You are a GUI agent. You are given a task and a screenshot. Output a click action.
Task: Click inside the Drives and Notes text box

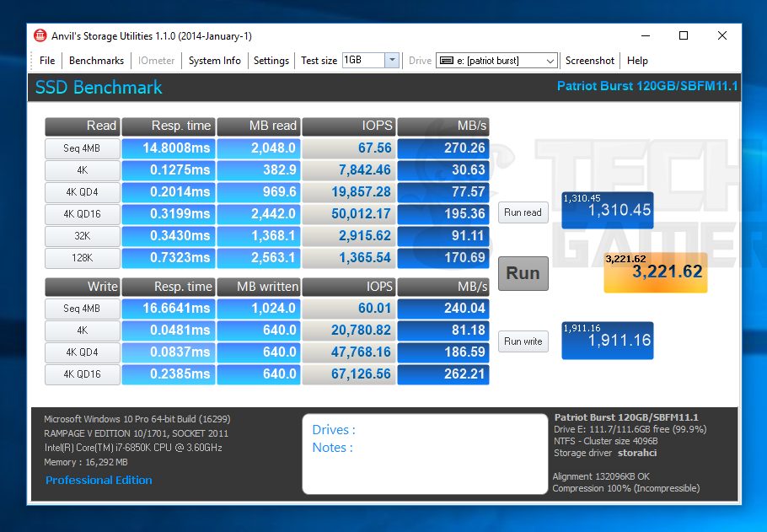[x=425, y=454]
